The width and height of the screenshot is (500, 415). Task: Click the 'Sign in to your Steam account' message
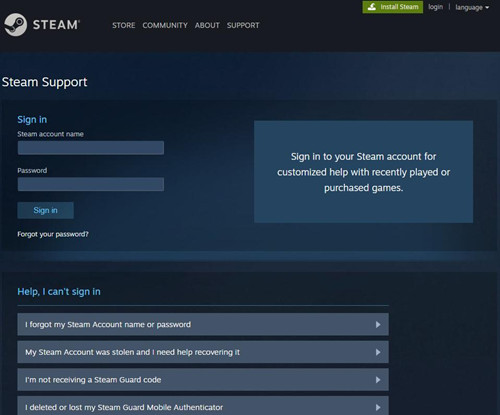point(363,172)
